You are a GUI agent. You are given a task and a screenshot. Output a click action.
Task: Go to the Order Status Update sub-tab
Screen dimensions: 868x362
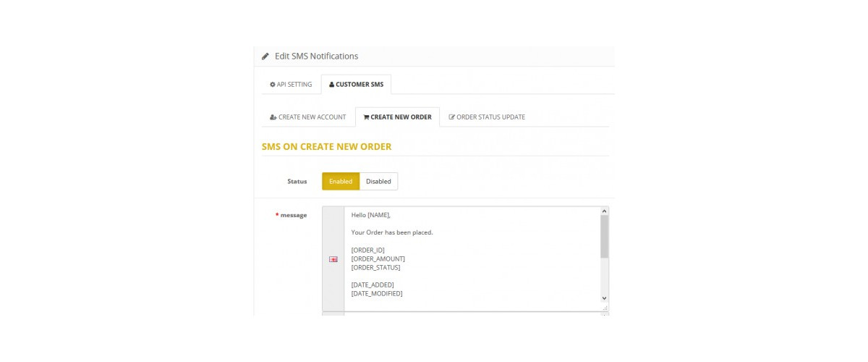click(487, 117)
